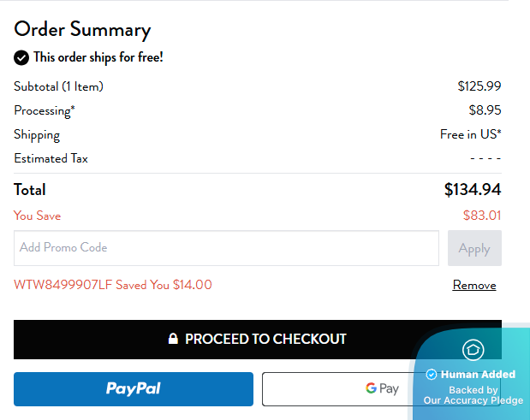This screenshot has width=530, height=420.
Task: Pay with the PayPal button
Action: click(x=134, y=388)
